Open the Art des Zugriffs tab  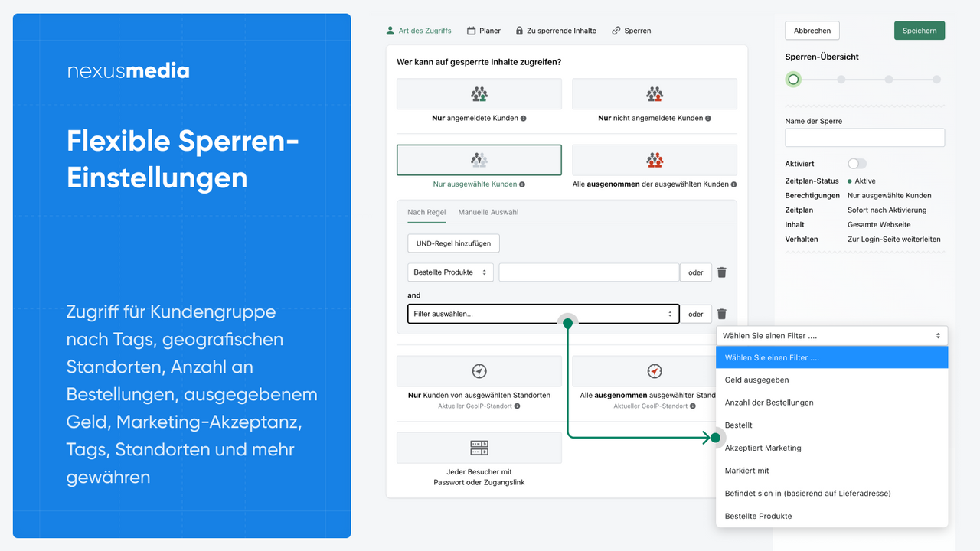418,31
